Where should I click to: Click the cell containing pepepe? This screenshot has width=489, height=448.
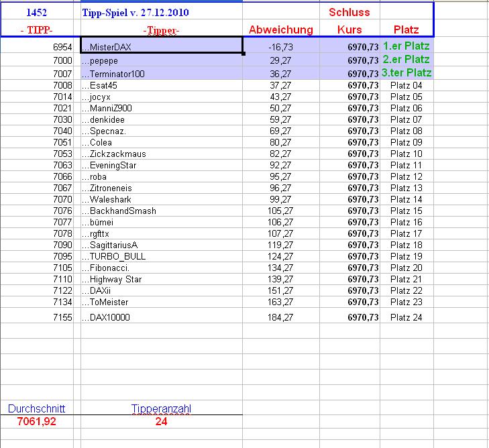[x=162, y=60]
